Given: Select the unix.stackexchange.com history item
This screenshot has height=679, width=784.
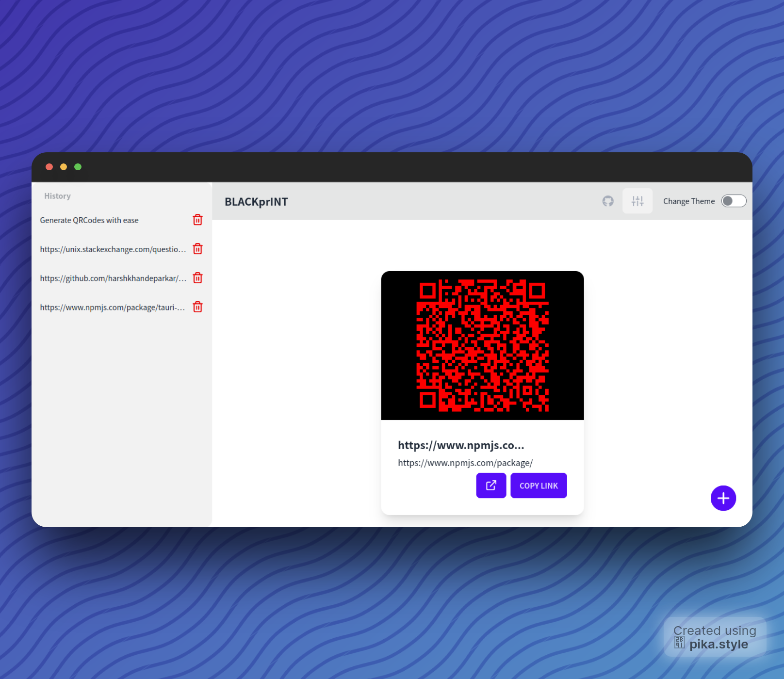Looking at the screenshot, I should point(113,249).
